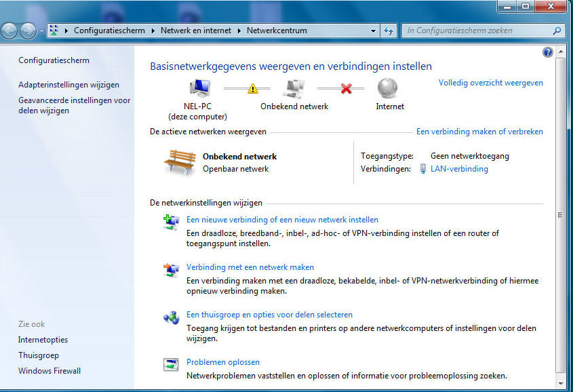This screenshot has height=392, width=573.
Task: Select Netwerkcentrum in the breadcrumb
Action: tap(277, 31)
